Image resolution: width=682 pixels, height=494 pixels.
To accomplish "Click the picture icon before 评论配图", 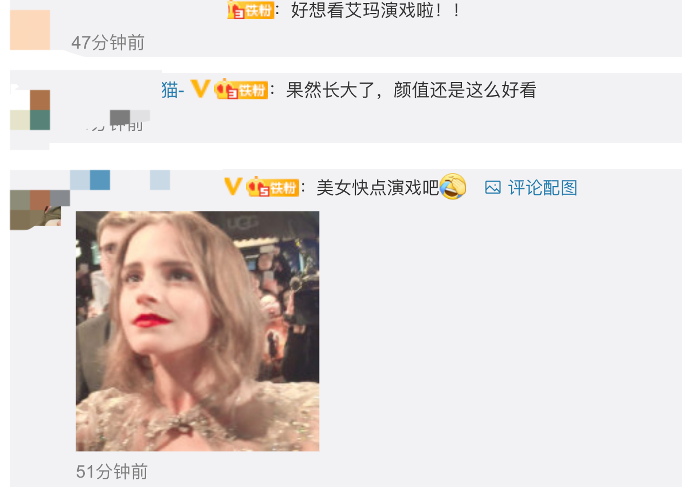I will pos(493,188).
